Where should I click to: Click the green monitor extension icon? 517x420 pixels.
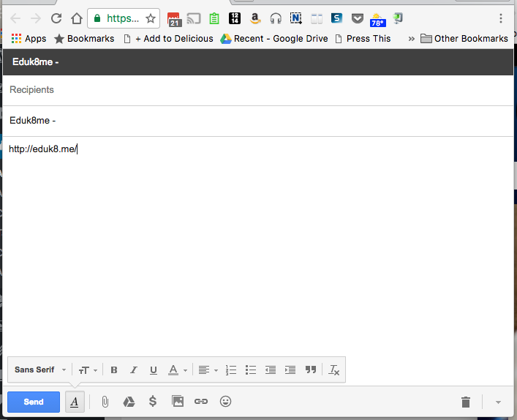tap(398, 18)
